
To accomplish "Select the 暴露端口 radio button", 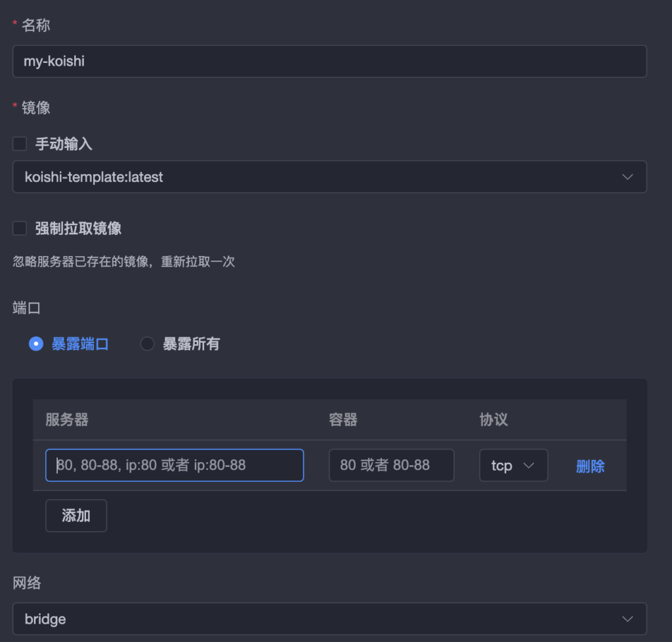I will [x=36, y=344].
